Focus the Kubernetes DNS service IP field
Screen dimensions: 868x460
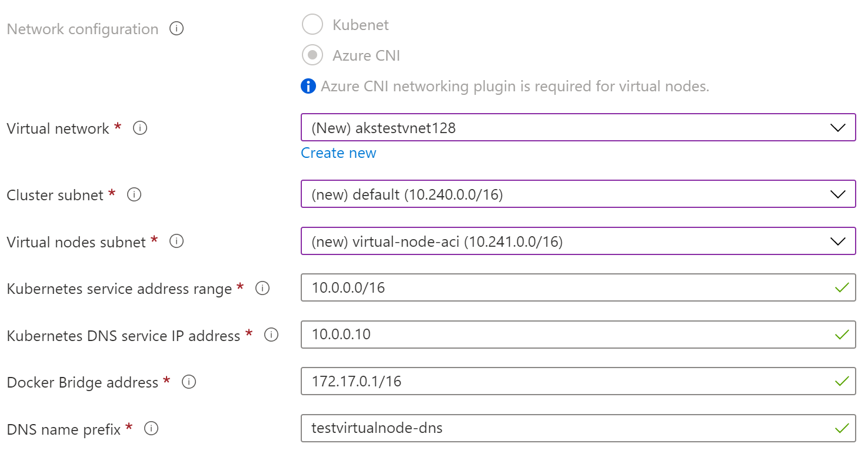[578, 335]
